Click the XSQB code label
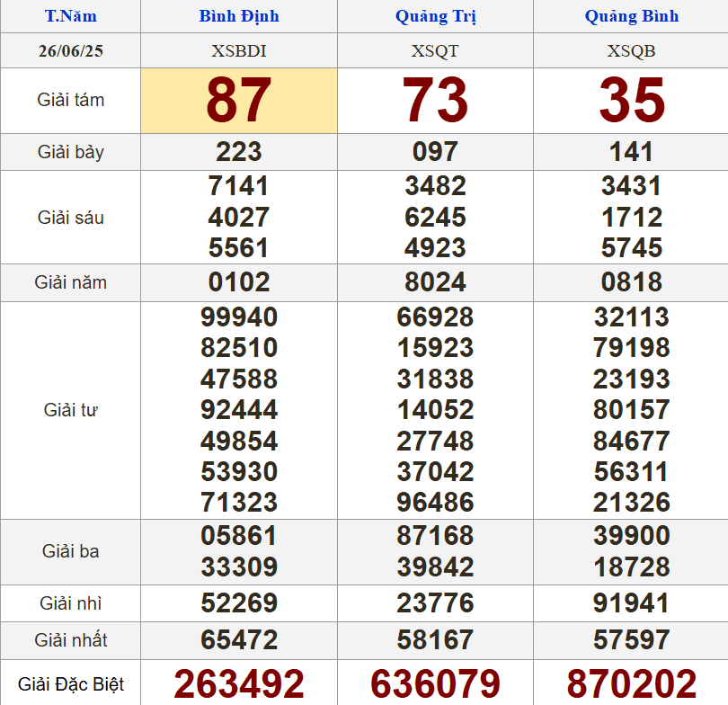Viewport: 728px width, 705px height. pos(632,51)
